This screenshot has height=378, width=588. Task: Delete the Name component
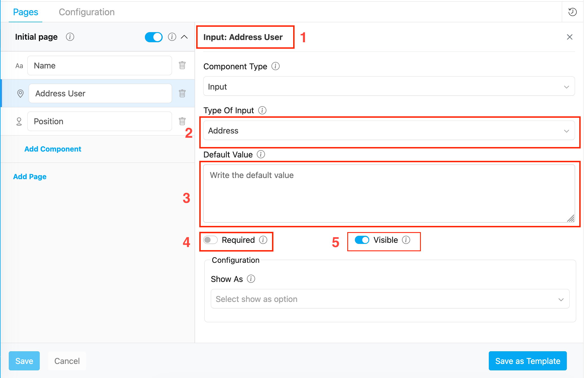(182, 65)
